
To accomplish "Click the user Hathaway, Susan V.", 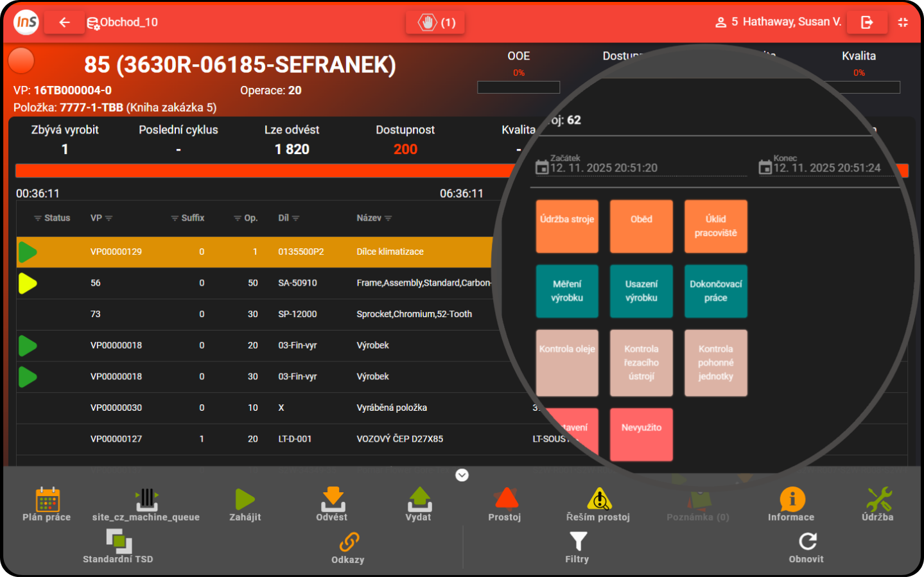I will pos(778,22).
